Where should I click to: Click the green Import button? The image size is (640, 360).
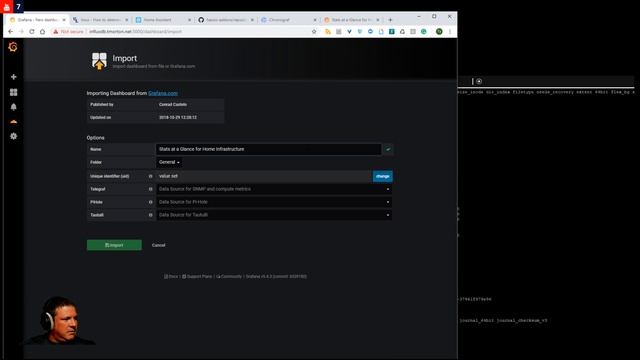click(114, 245)
